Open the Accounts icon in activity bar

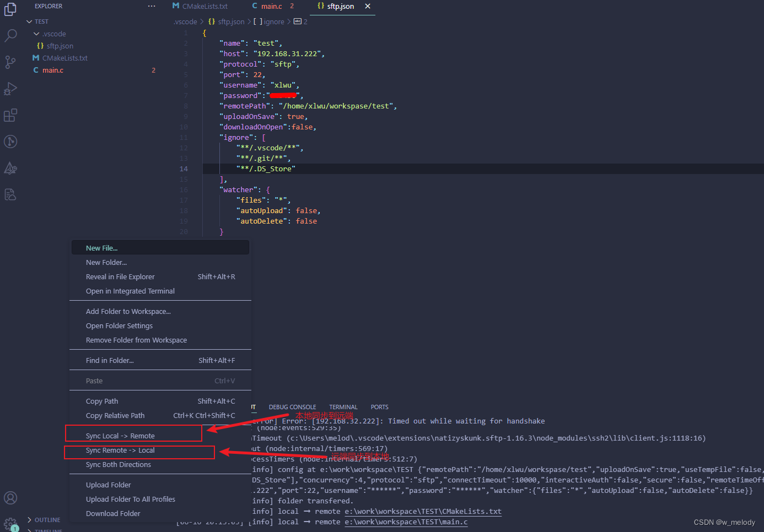[10, 498]
